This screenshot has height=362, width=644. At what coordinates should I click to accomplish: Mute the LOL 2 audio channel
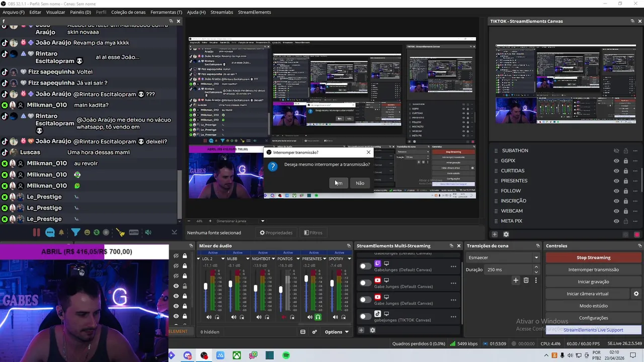209,317
